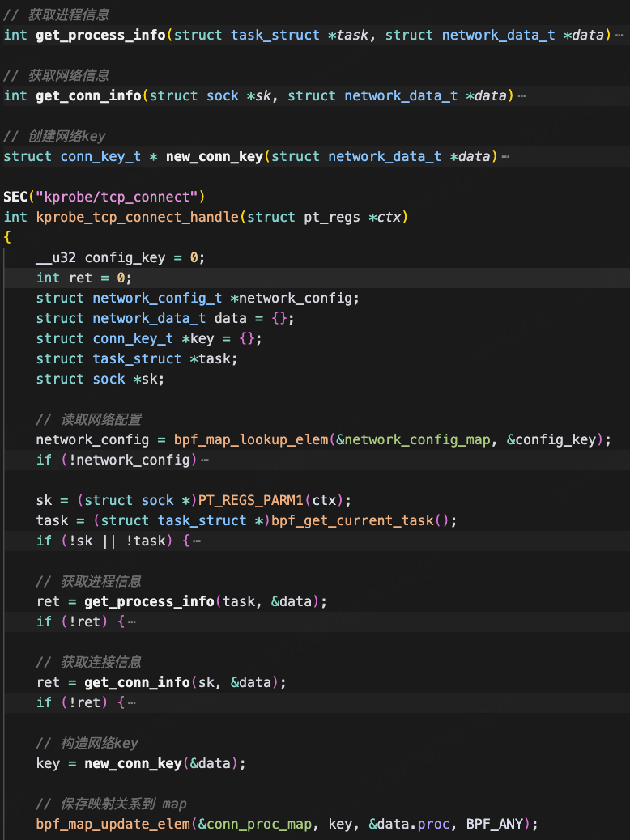Click the SEC macro keyword

pyautogui.click(x=15, y=197)
